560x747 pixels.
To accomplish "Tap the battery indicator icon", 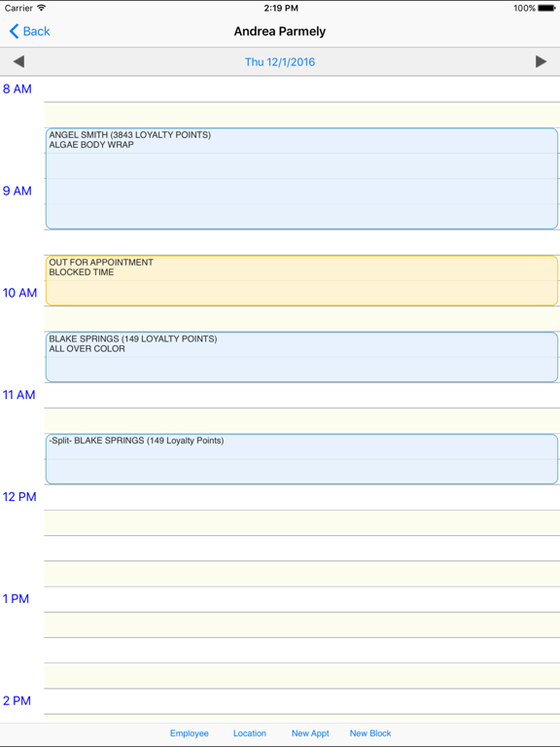I will (546, 8).
